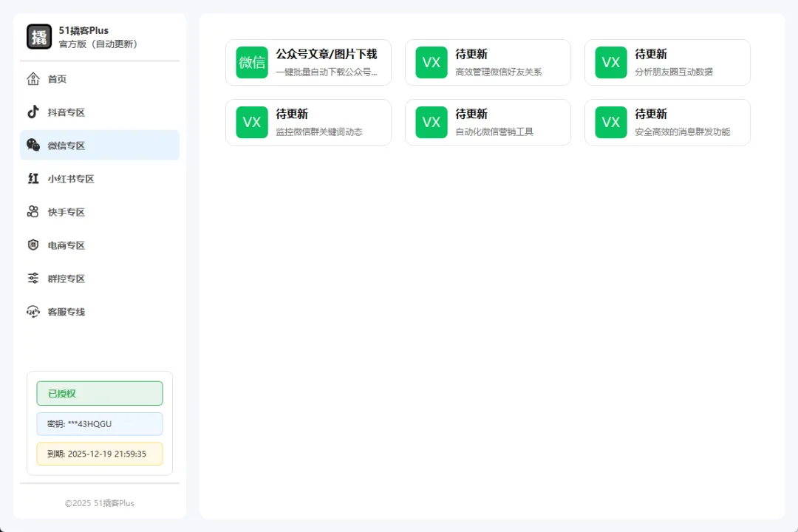Image resolution: width=798 pixels, height=532 pixels.
Task: Switch to 抖音专区 section
Action: pos(100,112)
